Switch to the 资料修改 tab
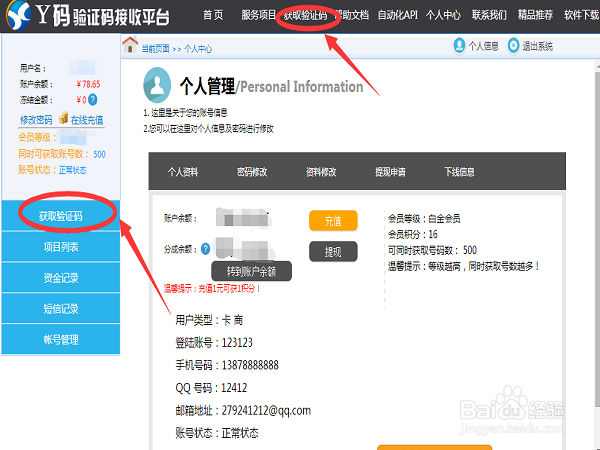Image resolution: width=600 pixels, height=450 pixels. pos(321,172)
